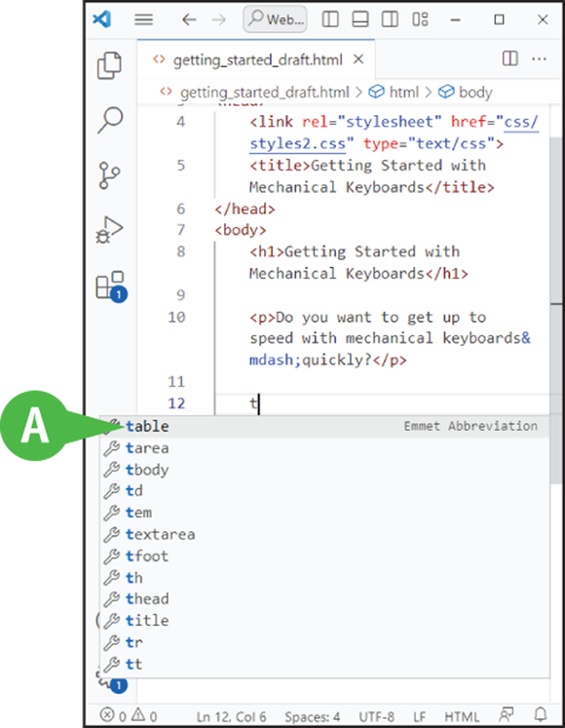This screenshot has height=728, width=565.
Task: Toggle the primary side bar layout
Action: click(330, 19)
